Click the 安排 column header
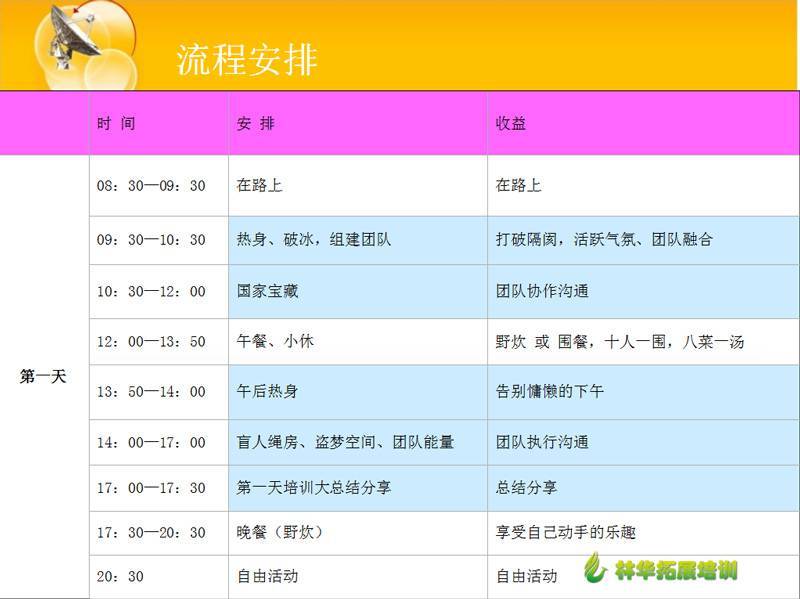The image size is (800, 599). pyautogui.click(x=358, y=123)
